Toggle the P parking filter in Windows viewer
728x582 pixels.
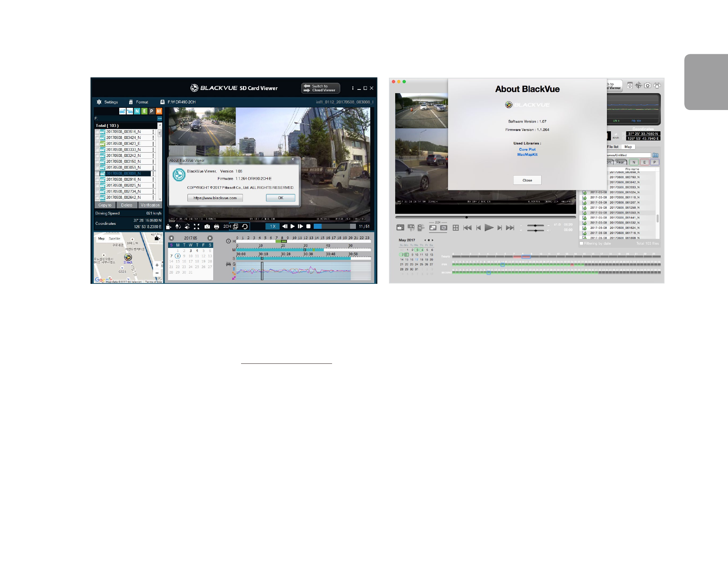click(x=152, y=111)
